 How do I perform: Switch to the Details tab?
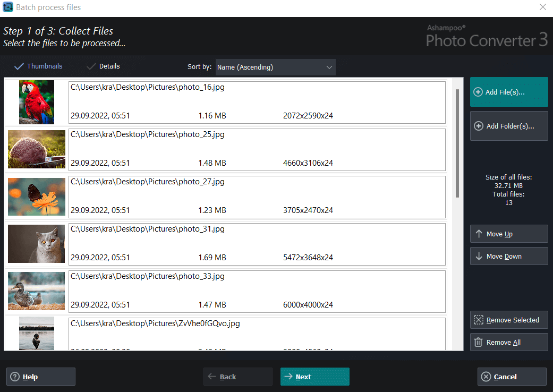tap(109, 66)
